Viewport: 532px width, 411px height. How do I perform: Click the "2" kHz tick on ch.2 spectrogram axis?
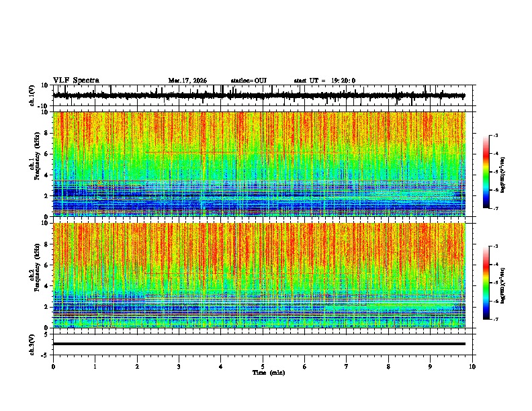tap(46, 307)
